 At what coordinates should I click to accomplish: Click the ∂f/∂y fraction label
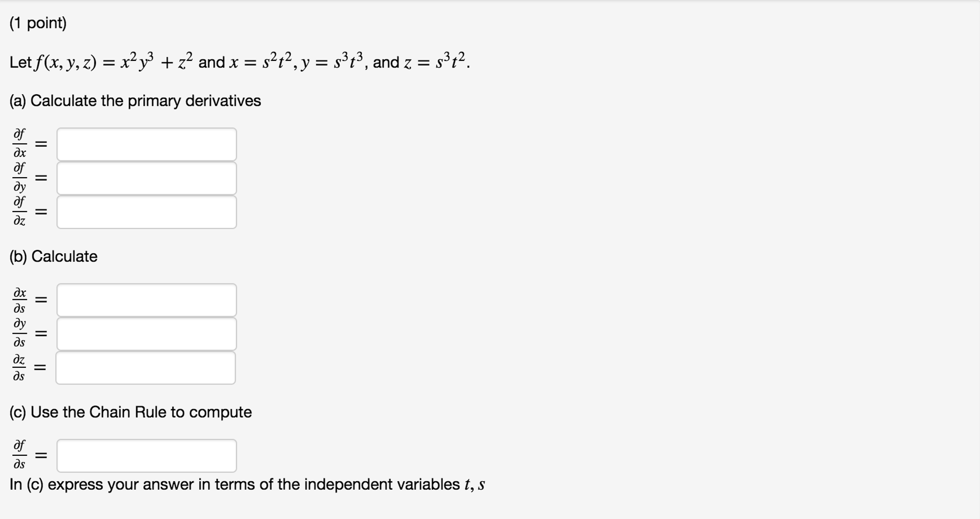[19, 177]
